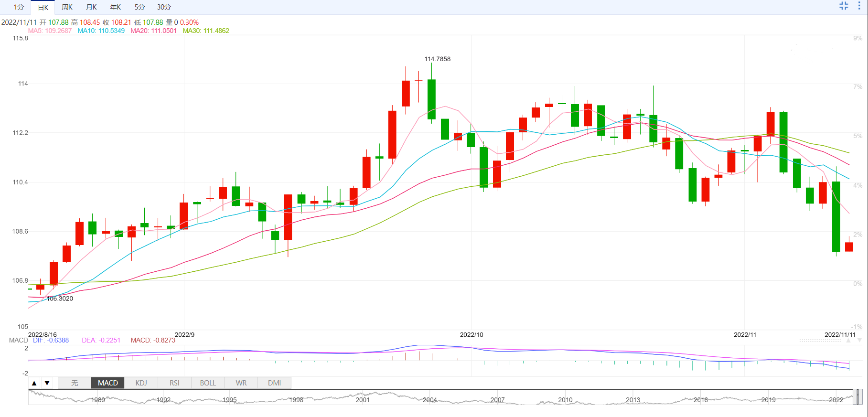
Task: Click the 2022/11/11 end date label
Action: (x=840, y=335)
